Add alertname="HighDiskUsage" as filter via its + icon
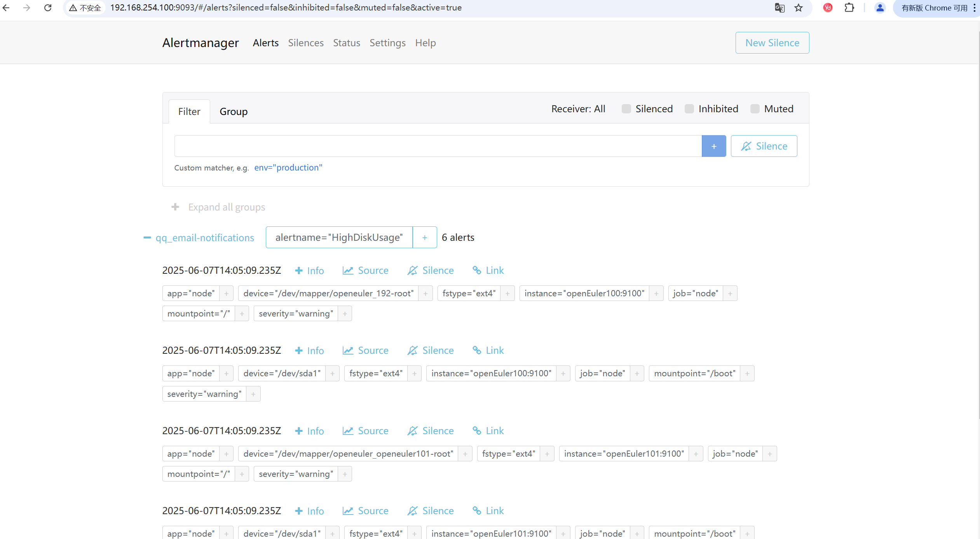The image size is (980, 539). 425,237
